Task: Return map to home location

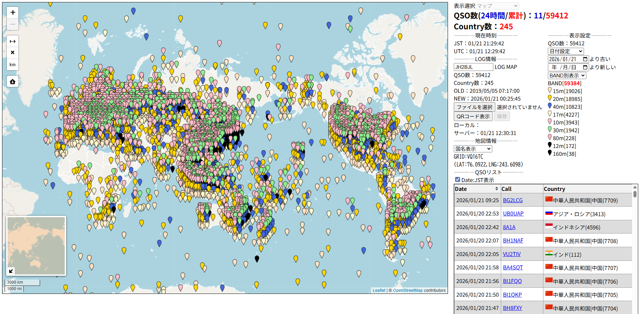Action: pos(13,82)
